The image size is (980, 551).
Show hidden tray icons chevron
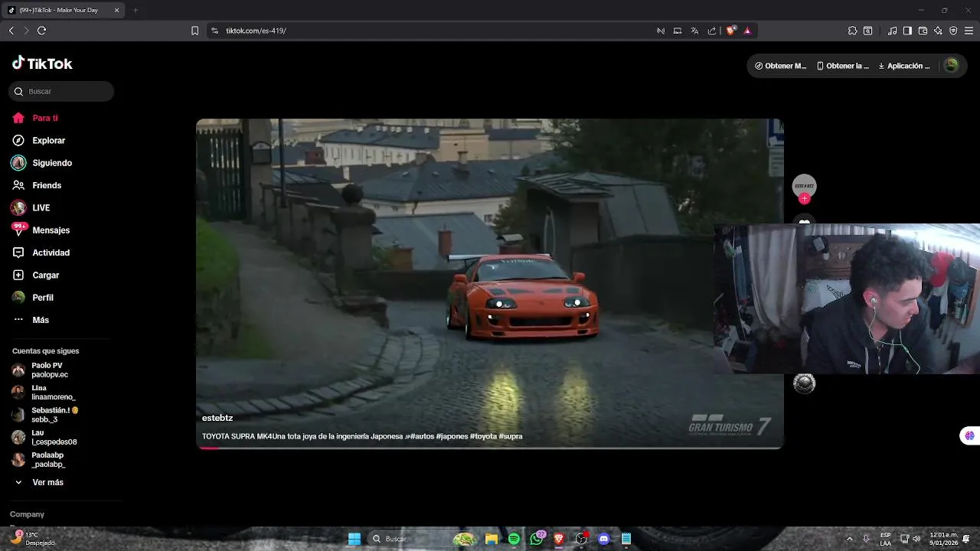(849, 539)
